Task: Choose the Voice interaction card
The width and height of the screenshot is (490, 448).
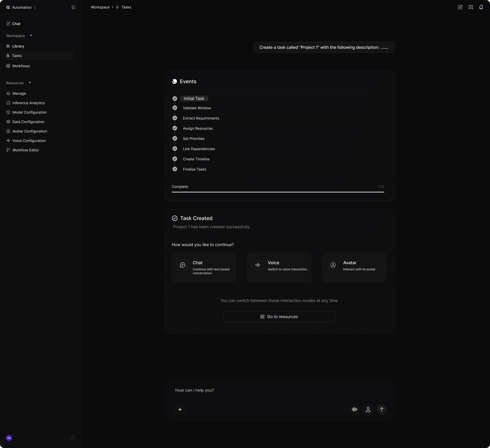Action: coord(279,267)
